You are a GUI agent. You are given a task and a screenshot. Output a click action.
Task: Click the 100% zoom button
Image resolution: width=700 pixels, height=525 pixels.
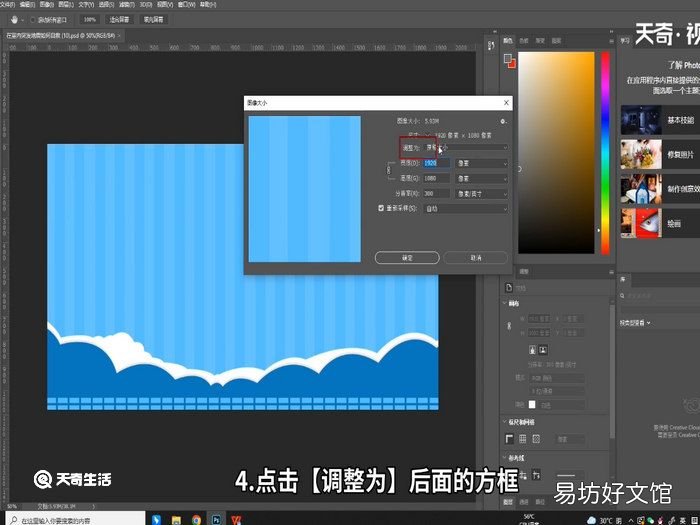coord(90,20)
